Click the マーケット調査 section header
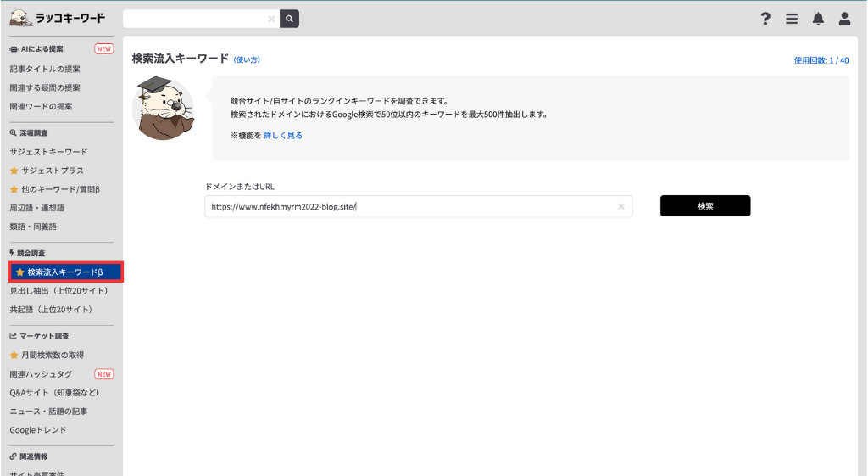This screenshot has height=476, width=868. click(x=39, y=336)
